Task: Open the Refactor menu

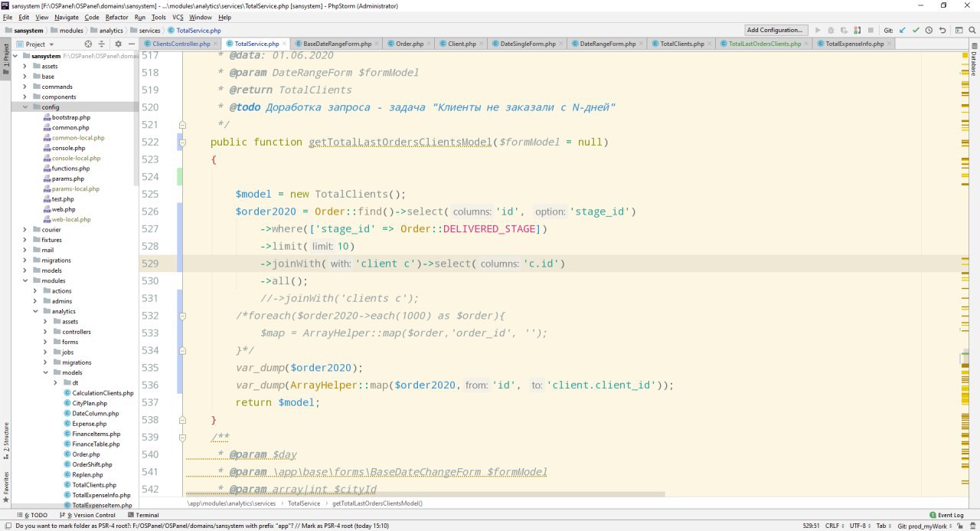Action: [116, 17]
